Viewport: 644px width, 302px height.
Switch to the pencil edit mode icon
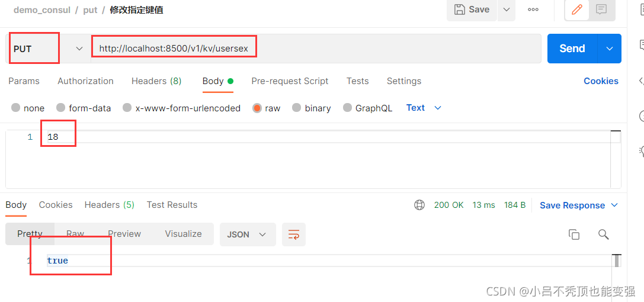(x=578, y=9)
